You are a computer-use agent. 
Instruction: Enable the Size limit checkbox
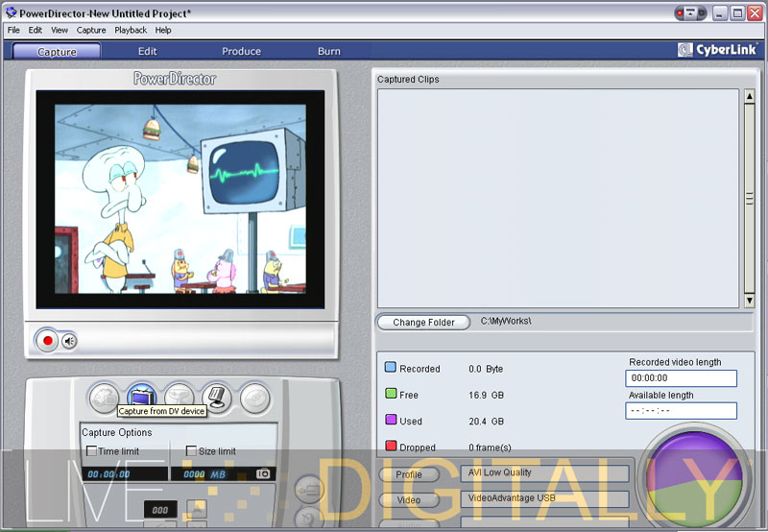[191, 451]
